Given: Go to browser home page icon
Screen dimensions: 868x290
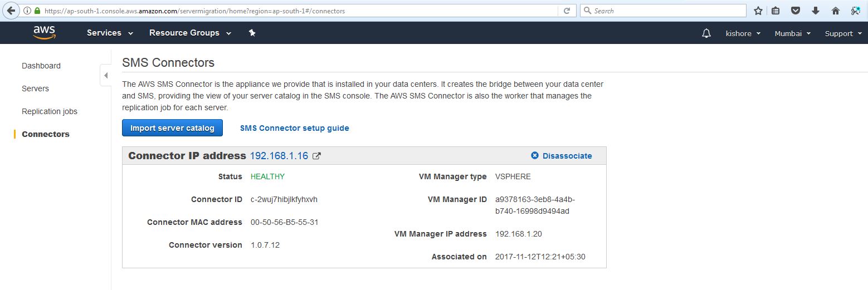Looking at the screenshot, I should (x=835, y=11).
